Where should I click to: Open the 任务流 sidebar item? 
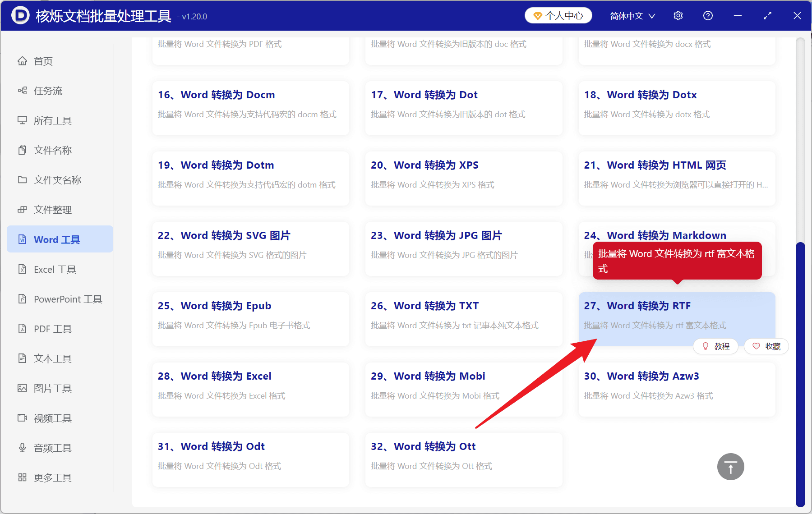click(x=48, y=91)
